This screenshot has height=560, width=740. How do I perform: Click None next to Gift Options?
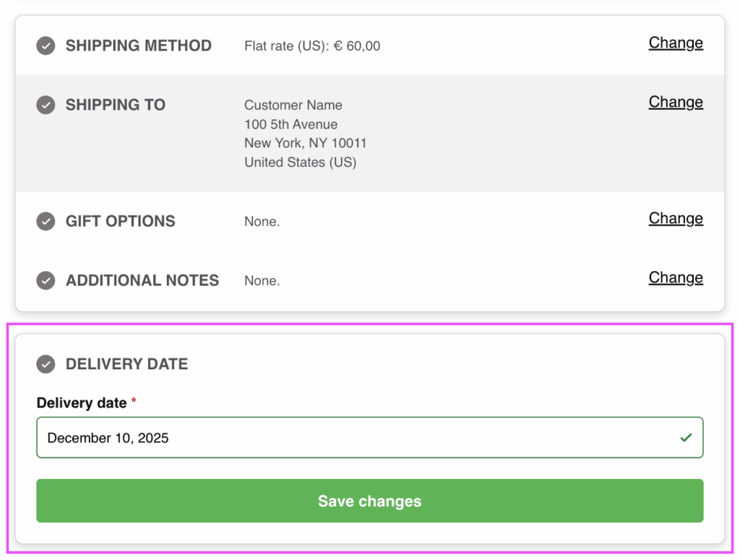click(x=262, y=221)
